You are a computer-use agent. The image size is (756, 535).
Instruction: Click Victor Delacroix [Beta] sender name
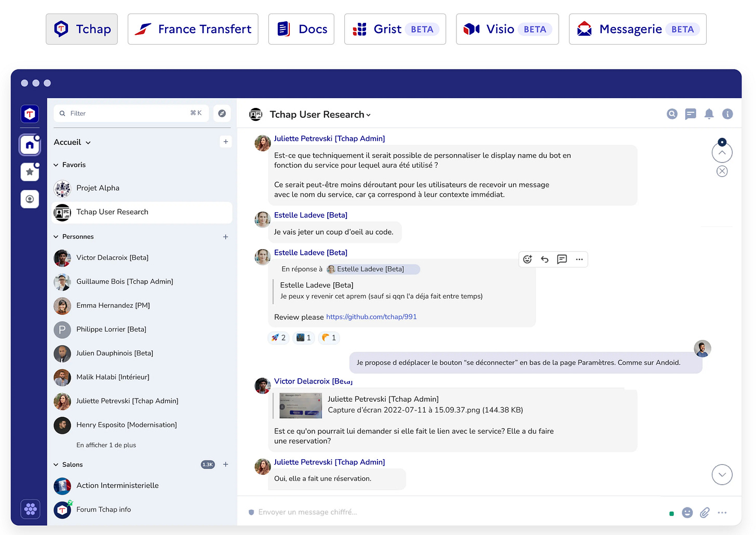point(314,381)
